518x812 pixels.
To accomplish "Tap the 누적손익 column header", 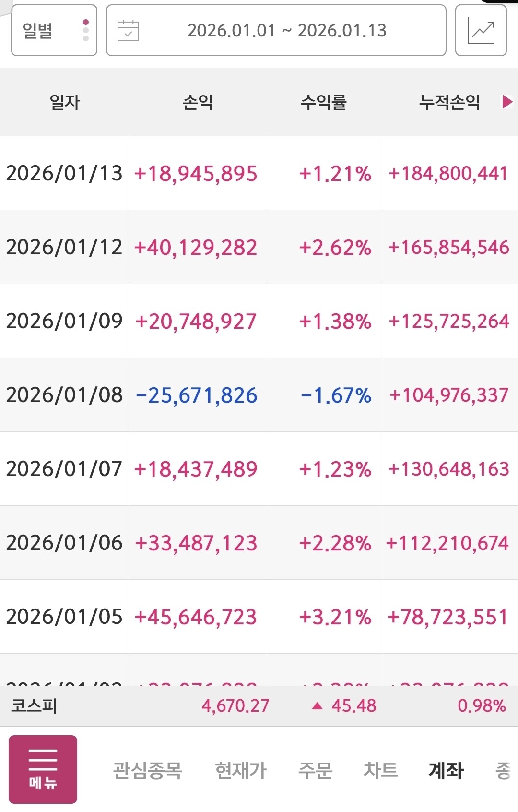I will 449,102.
